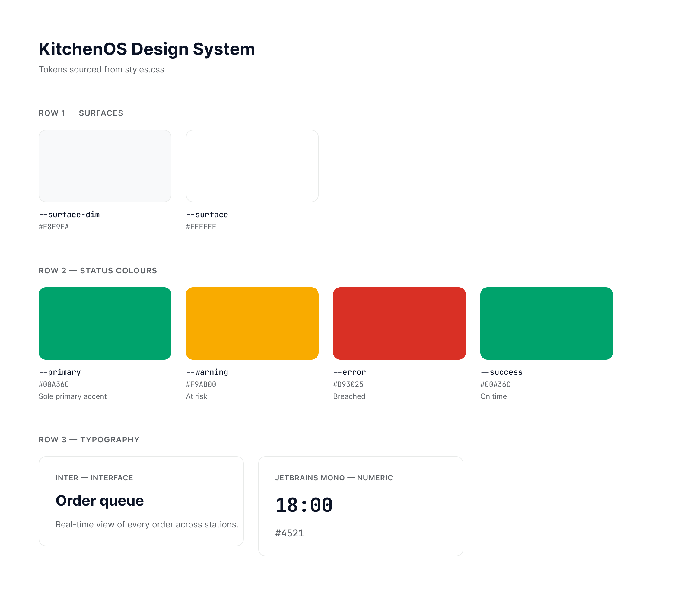Click the 'ROW 2 — STATUS COLOURS' label

(98, 271)
